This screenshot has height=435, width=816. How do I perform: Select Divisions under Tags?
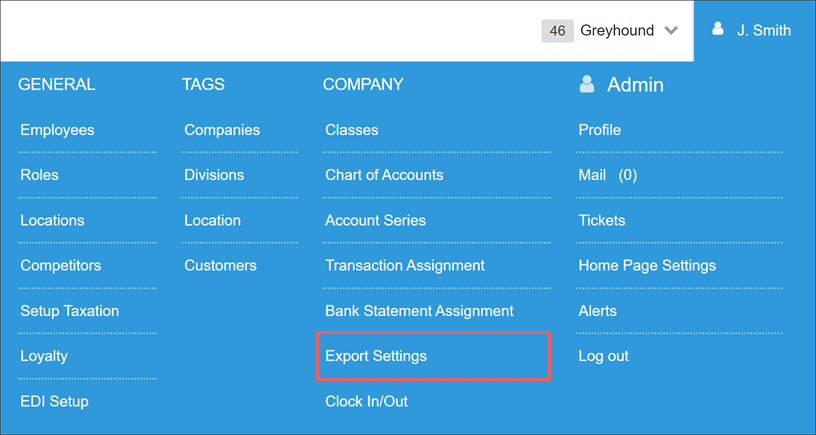coord(214,175)
